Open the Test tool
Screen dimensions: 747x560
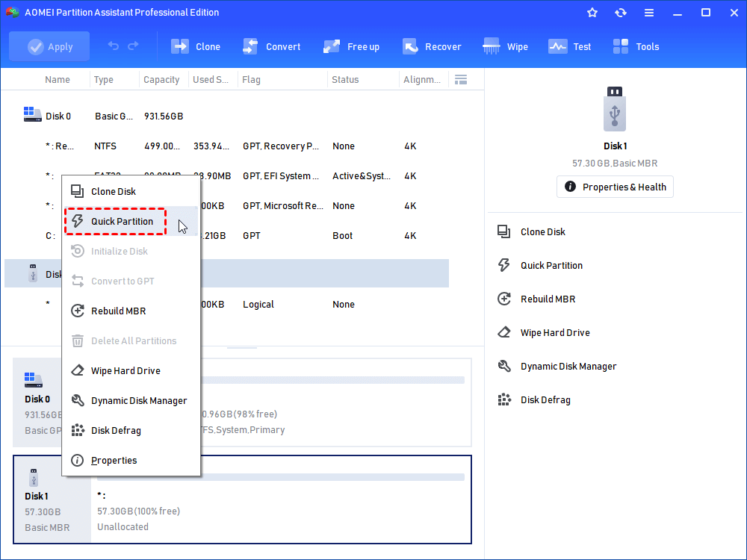(570, 46)
